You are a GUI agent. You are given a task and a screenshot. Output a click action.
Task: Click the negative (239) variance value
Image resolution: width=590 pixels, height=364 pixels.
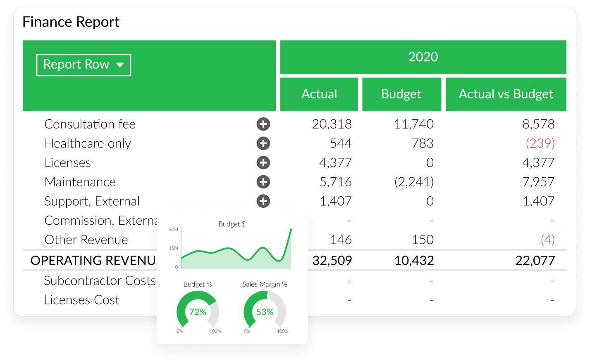click(540, 143)
